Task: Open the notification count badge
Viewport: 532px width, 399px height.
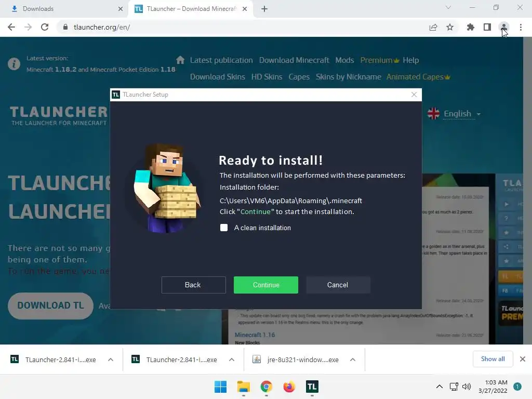Action: click(x=517, y=387)
